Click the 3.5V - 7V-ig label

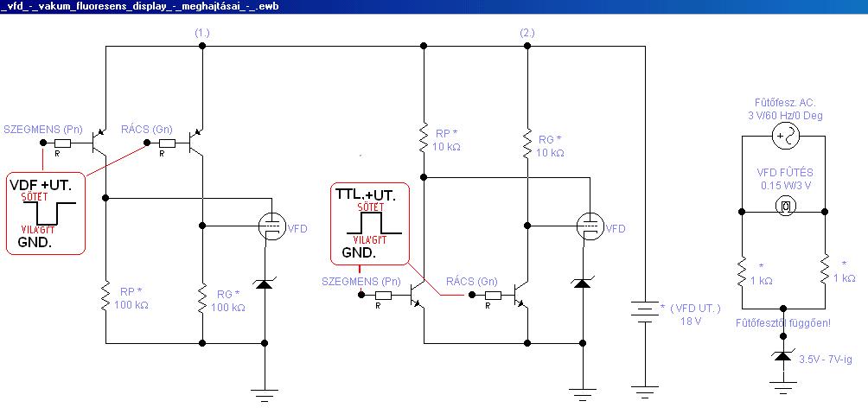[826, 360]
